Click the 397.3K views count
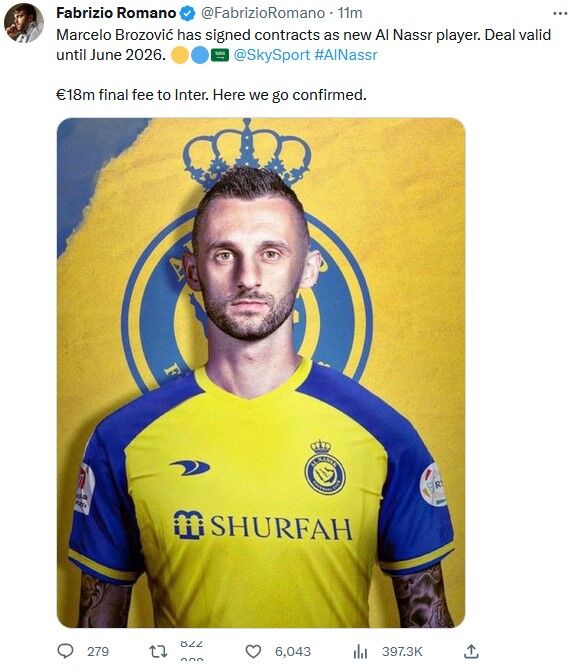This screenshot has height=671, width=579. click(402, 651)
